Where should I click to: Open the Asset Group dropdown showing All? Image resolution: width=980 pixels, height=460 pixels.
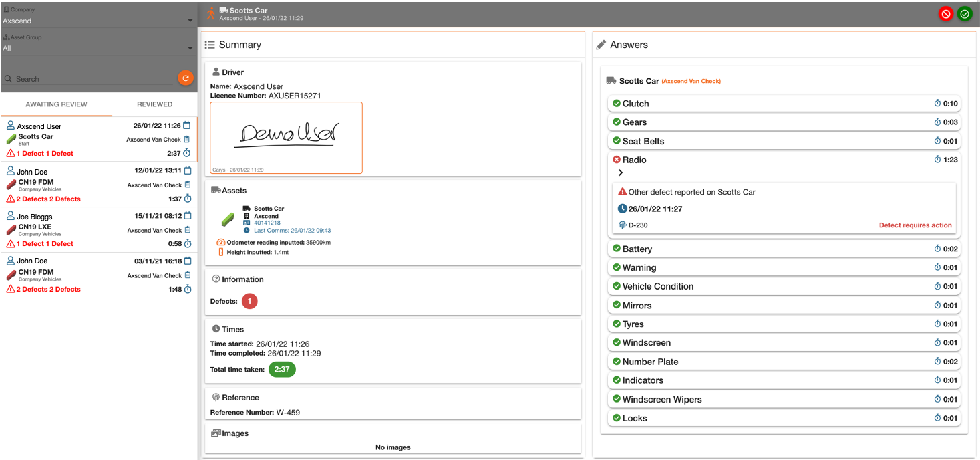[x=98, y=48]
